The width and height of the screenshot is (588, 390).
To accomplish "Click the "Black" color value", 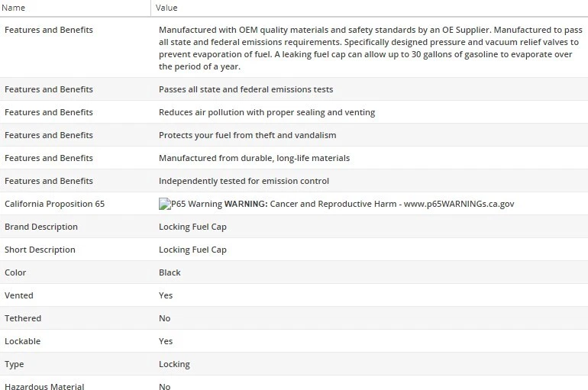I will click(x=170, y=272).
